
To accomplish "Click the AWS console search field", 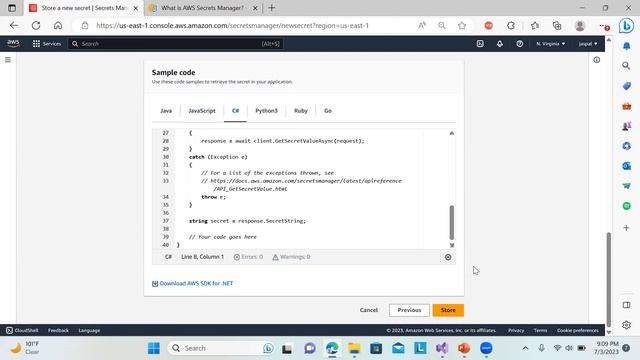I will pos(176,44).
